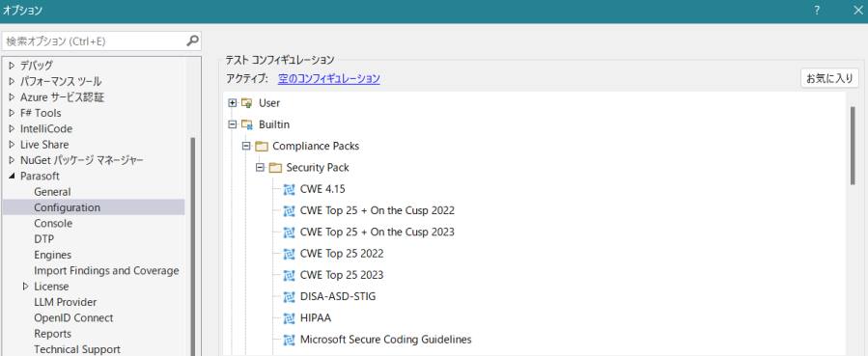Open the Engines options page

[52, 255]
